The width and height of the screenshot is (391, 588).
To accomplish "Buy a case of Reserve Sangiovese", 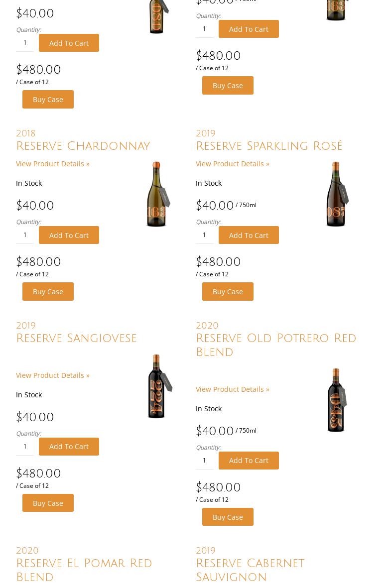I will [48, 503].
